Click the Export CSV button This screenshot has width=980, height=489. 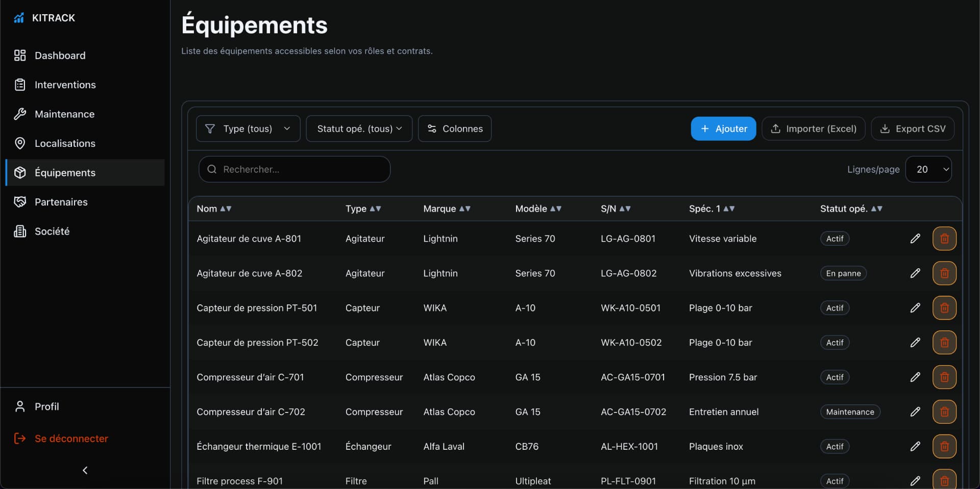tap(913, 128)
